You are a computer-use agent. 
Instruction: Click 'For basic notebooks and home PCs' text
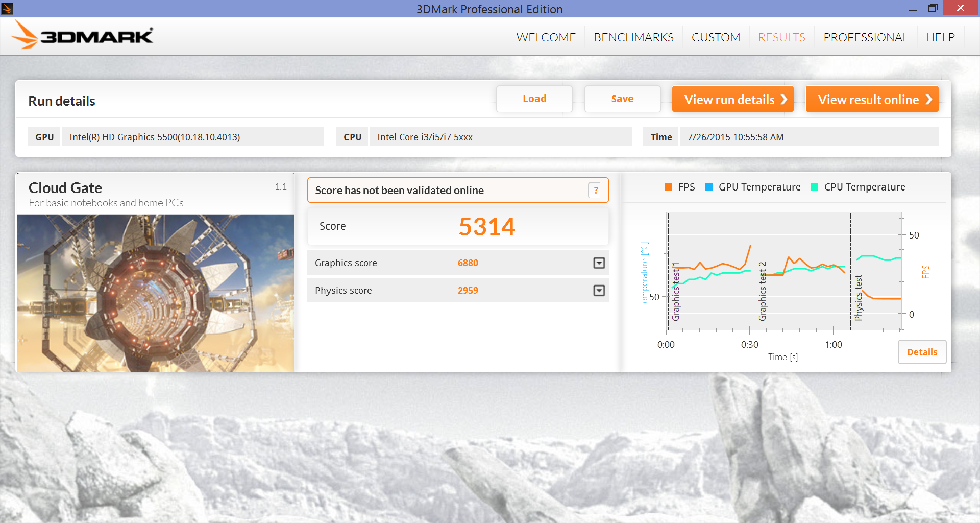tap(106, 203)
